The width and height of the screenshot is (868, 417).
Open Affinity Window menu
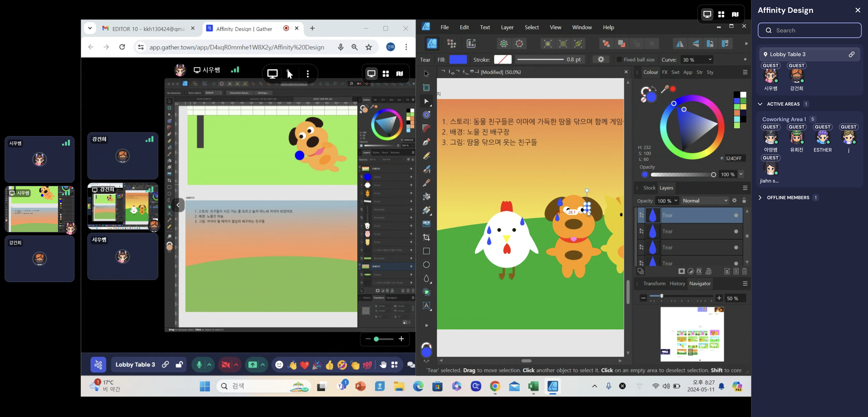(582, 27)
